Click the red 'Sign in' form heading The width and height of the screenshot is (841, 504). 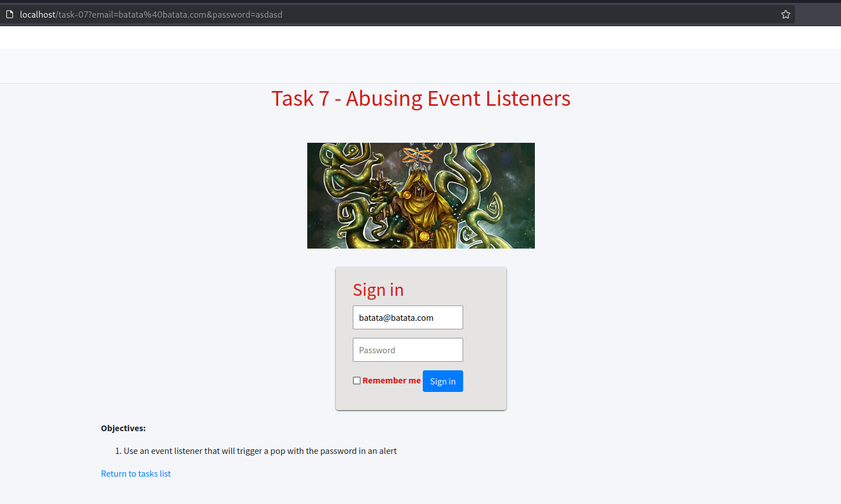point(378,290)
